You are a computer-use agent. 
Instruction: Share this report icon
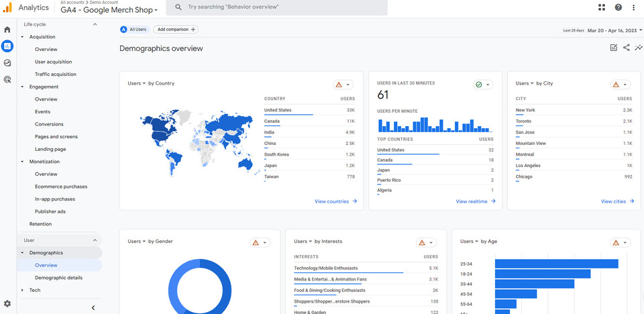pos(627,48)
